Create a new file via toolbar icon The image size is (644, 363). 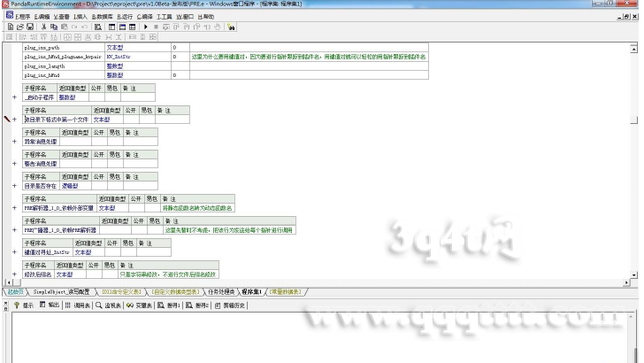[x=11, y=27]
